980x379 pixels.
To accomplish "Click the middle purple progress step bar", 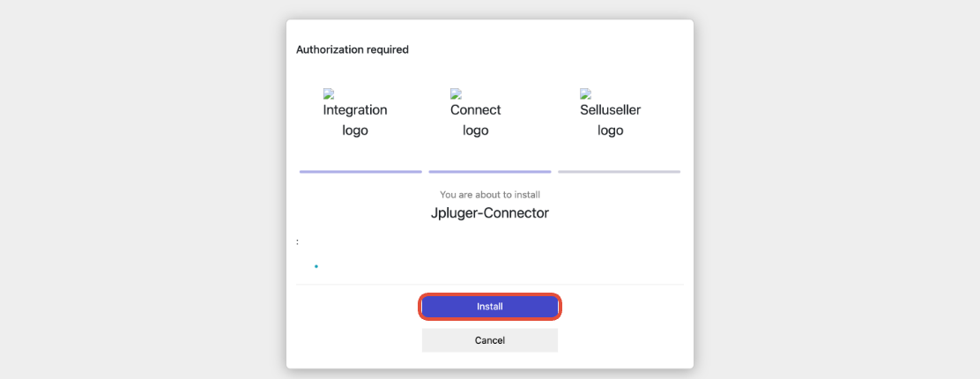I will coord(489,171).
